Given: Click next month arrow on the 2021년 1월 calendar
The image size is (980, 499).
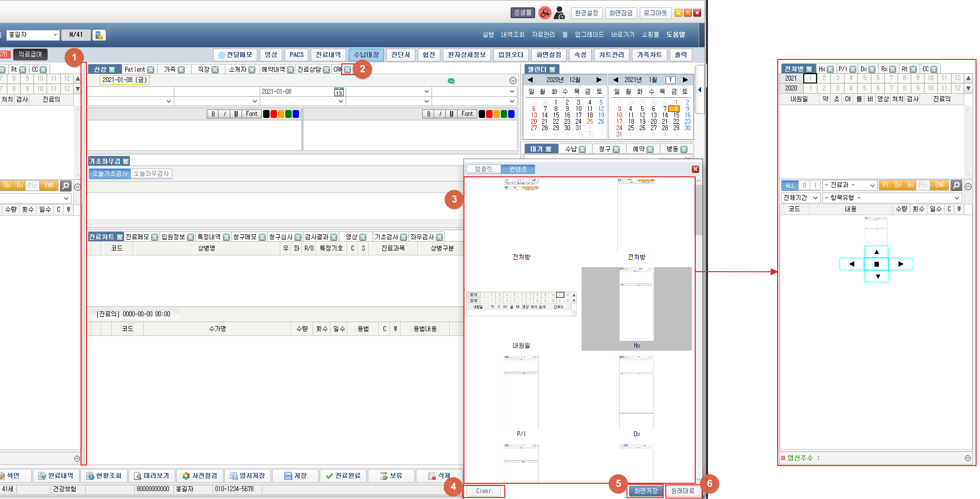Looking at the screenshot, I should tap(685, 80).
